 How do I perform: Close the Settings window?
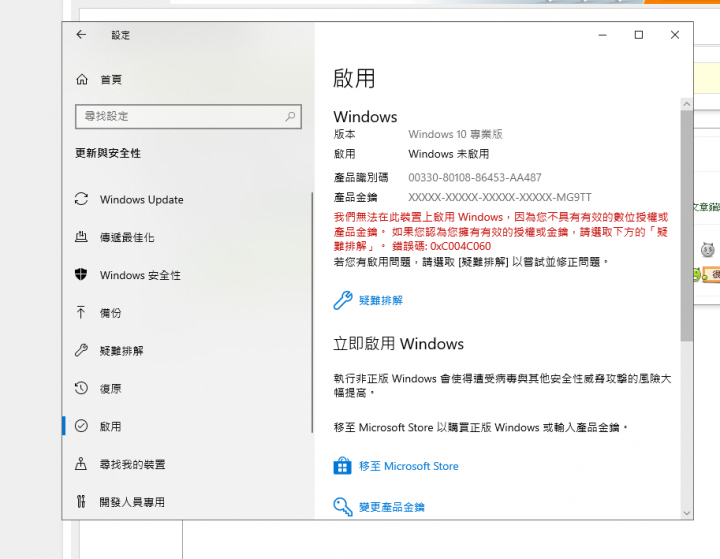(x=675, y=35)
